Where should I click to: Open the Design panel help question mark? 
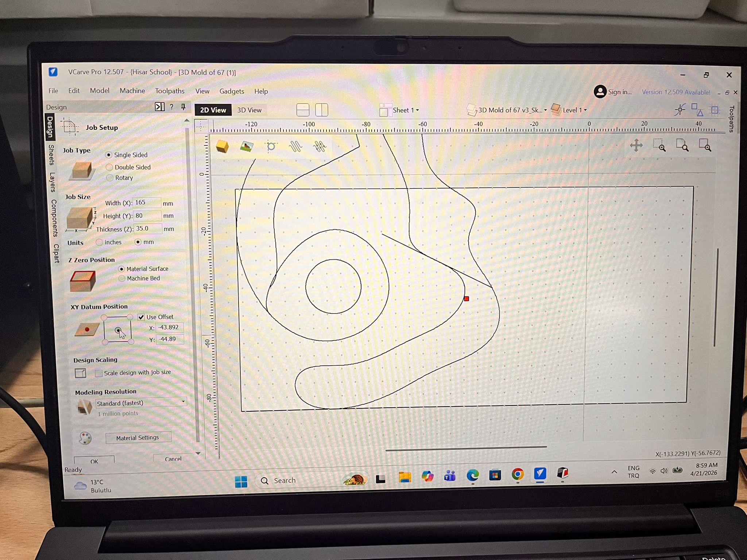click(171, 107)
